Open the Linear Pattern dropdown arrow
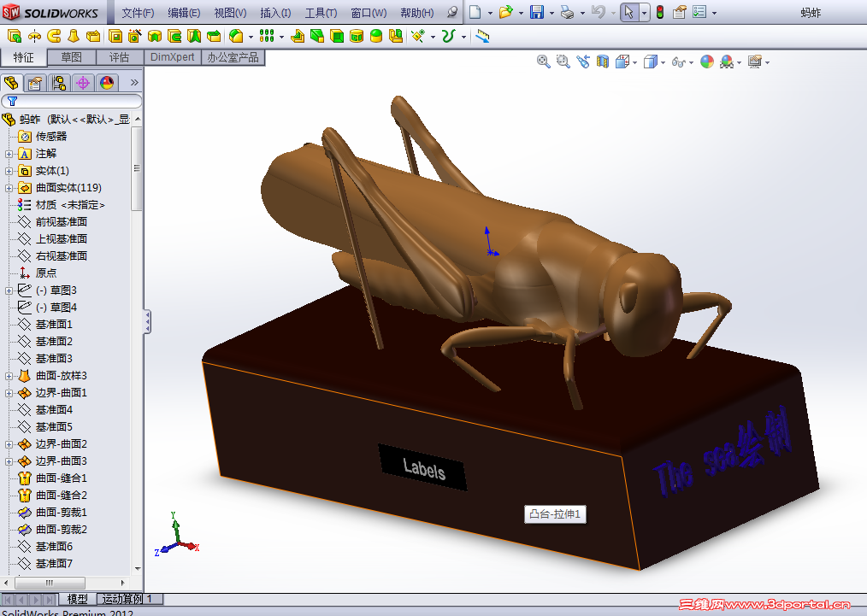 pyautogui.click(x=281, y=37)
